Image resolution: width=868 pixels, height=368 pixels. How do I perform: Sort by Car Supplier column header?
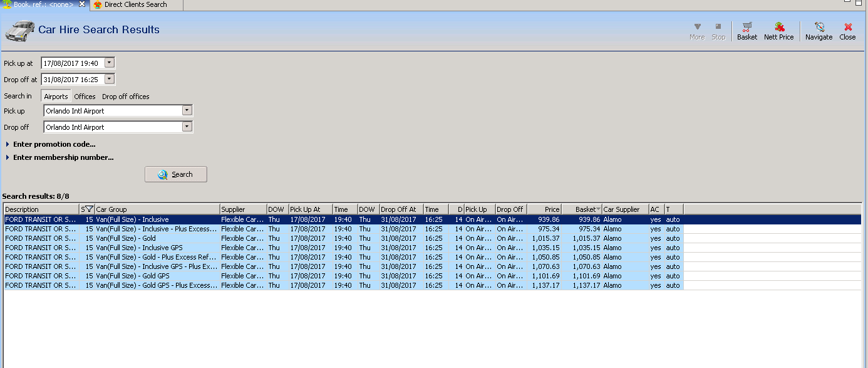pyautogui.click(x=626, y=209)
